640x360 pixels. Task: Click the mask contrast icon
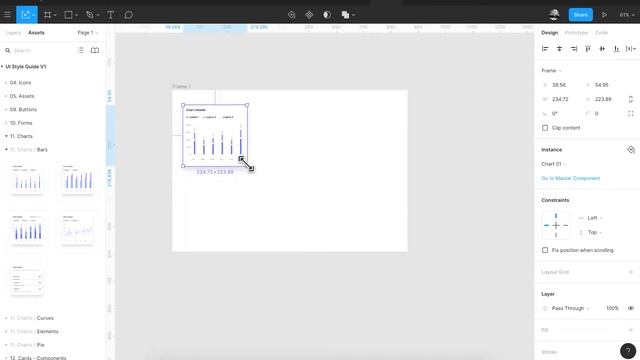click(327, 15)
